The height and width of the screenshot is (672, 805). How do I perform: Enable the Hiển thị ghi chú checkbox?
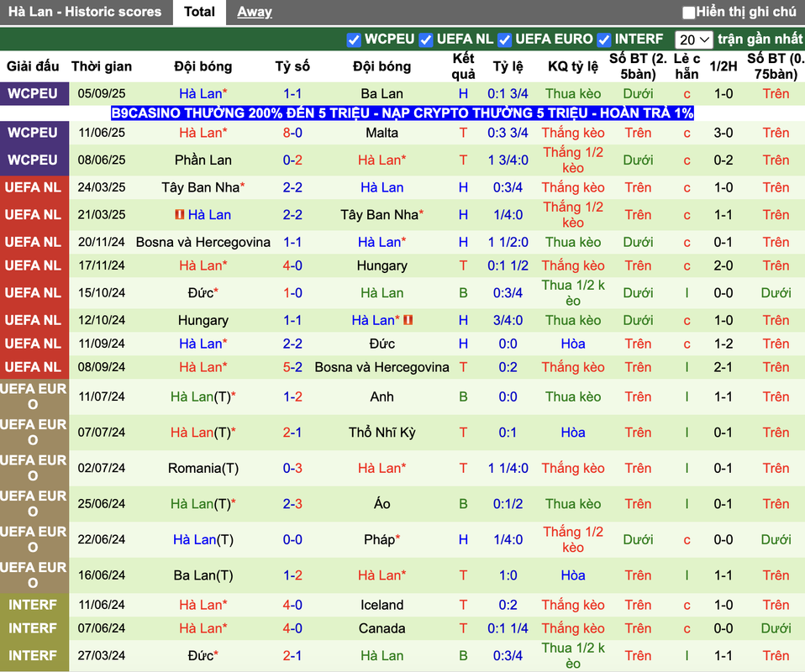(688, 13)
